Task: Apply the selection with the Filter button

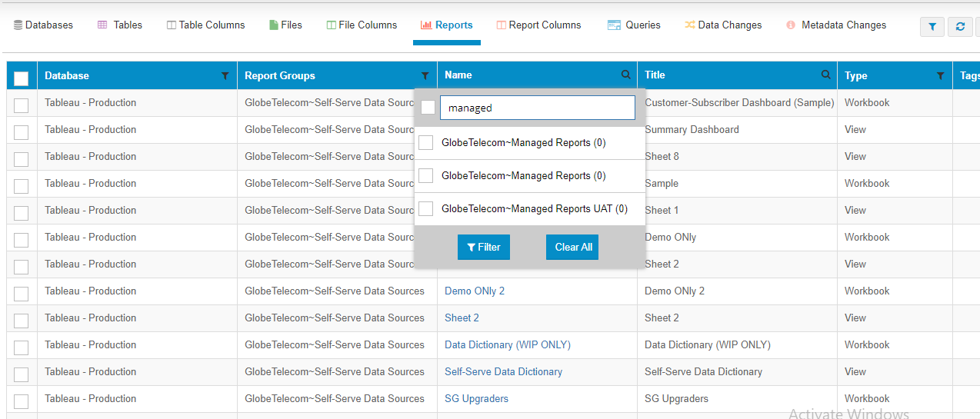Action: (484, 247)
